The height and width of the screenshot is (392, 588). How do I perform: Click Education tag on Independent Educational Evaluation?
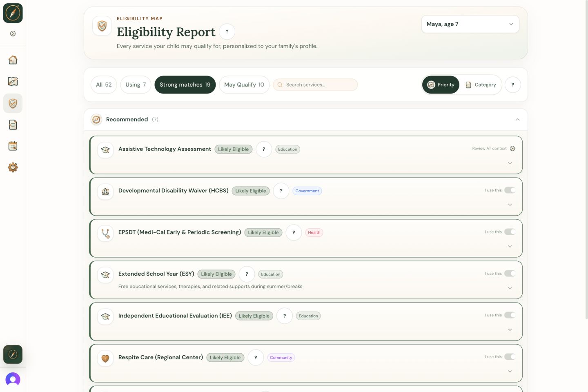click(308, 316)
